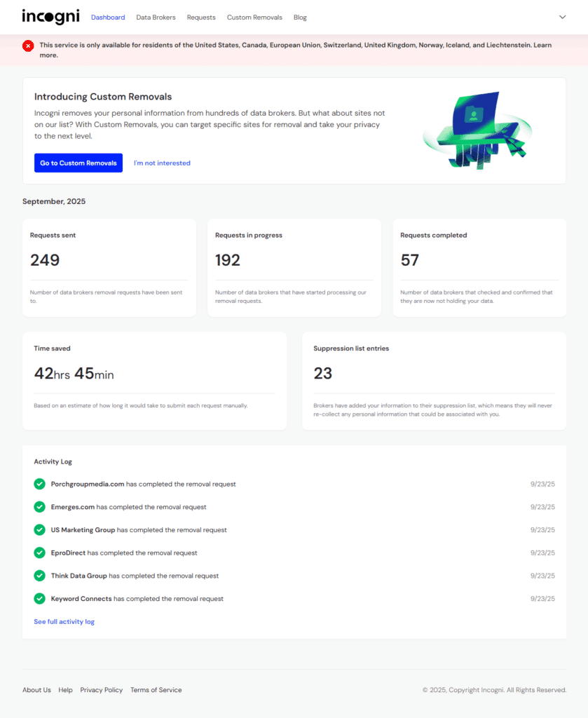The width and height of the screenshot is (588, 718).
Task: Click the green checkmark beside Emerges.com
Action: [x=39, y=507]
